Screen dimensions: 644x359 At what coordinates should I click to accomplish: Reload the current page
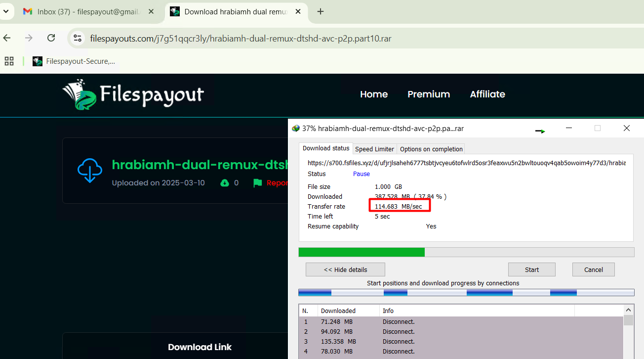(x=51, y=38)
